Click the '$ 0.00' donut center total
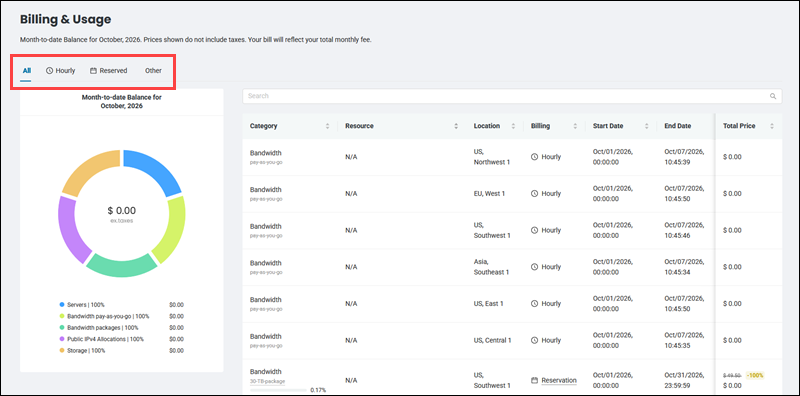This screenshot has width=800, height=396. click(121, 211)
